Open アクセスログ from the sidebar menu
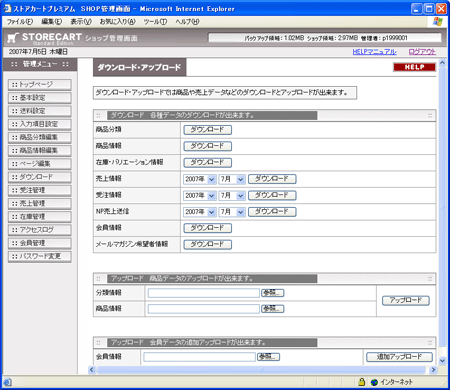450x390 pixels. (x=40, y=230)
